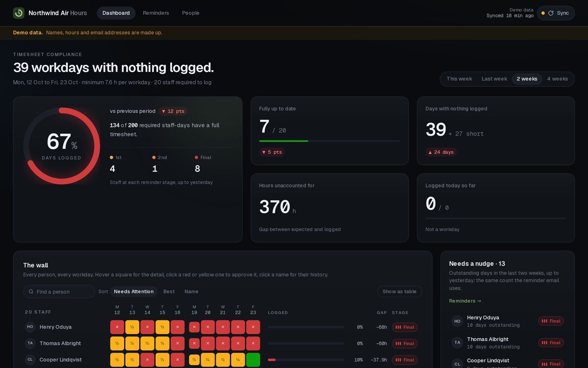Select the Last week period
588x368 pixels.
coord(494,79)
